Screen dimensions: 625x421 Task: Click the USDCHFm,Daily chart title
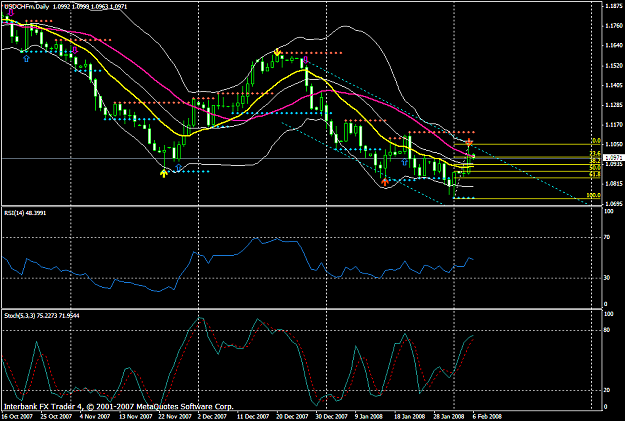click(x=26, y=7)
